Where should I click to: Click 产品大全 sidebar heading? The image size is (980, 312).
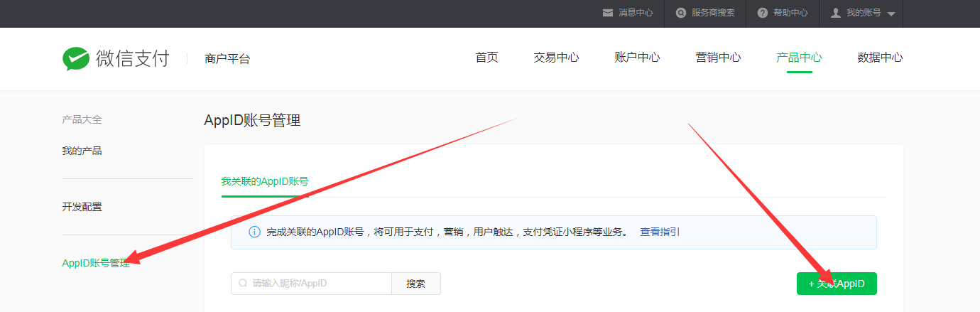(82, 119)
